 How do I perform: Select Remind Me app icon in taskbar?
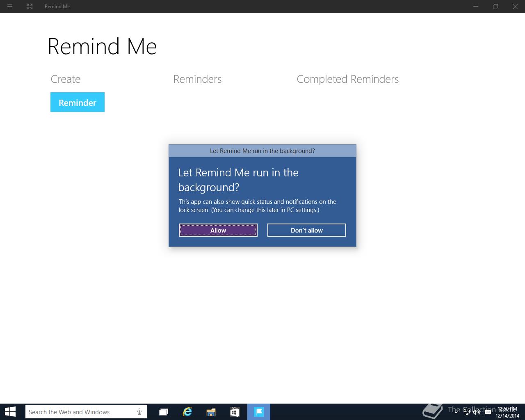259,412
